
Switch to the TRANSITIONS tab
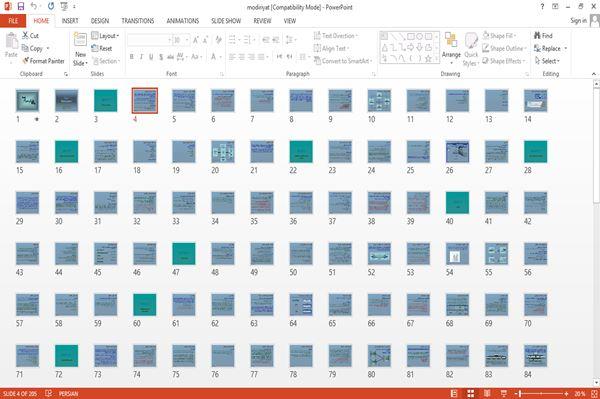pyautogui.click(x=138, y=21)
